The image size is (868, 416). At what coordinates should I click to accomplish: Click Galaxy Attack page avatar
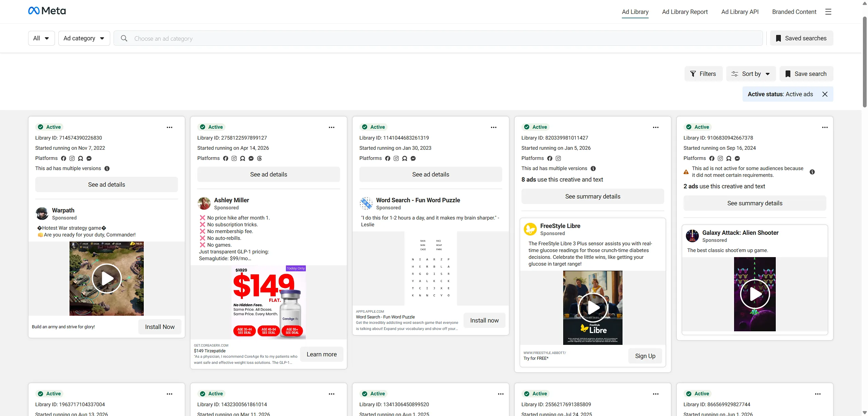(x=692, y=236)
